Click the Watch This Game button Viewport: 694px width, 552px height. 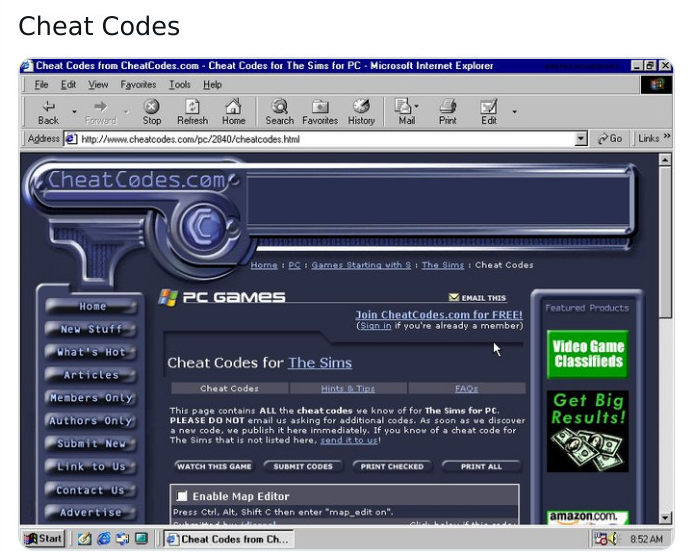pos(214,467)
